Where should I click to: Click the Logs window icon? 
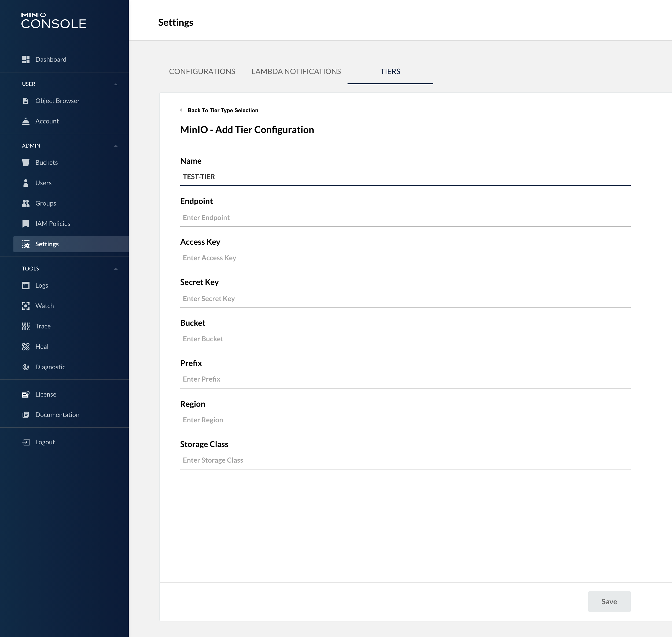[x=26, y=285]
